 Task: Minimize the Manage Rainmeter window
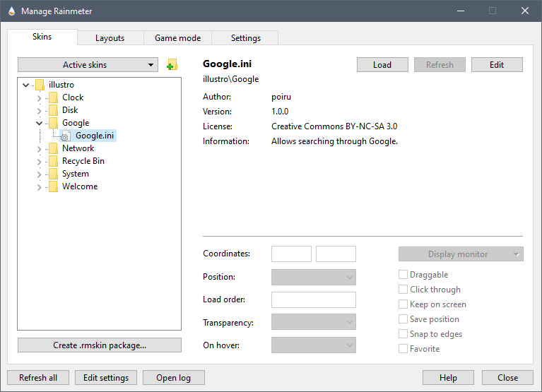click(461, 11)
